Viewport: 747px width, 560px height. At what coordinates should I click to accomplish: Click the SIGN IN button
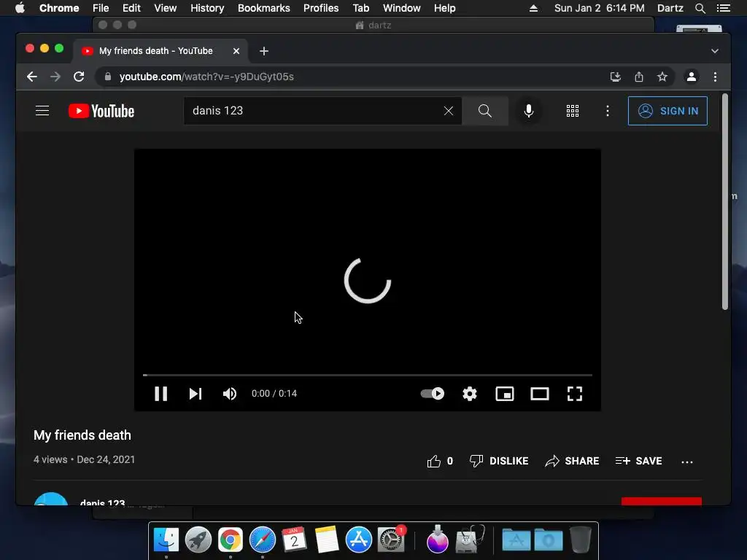coord(667,111)
